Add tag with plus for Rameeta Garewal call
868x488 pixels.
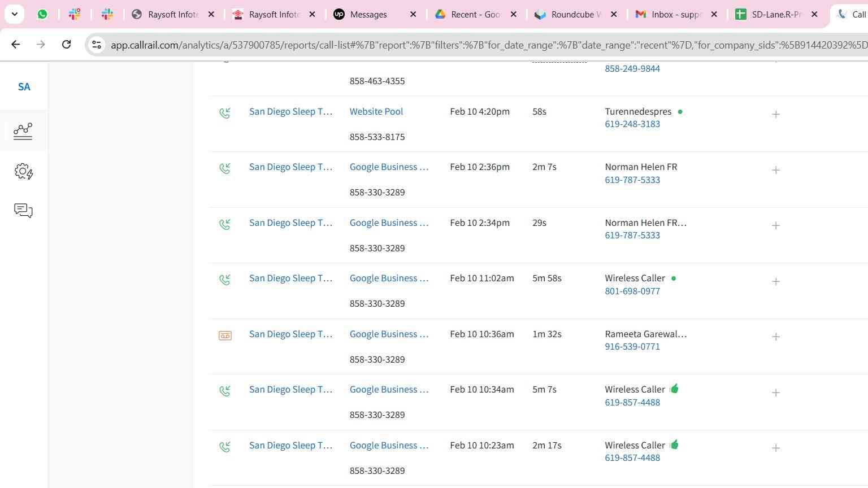click(776, 337)
